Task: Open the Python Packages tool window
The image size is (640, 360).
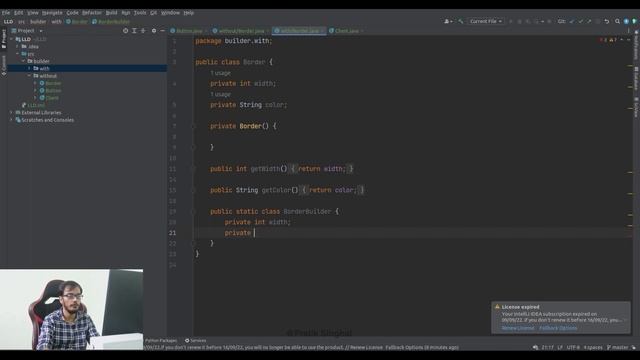Action: 161,340
